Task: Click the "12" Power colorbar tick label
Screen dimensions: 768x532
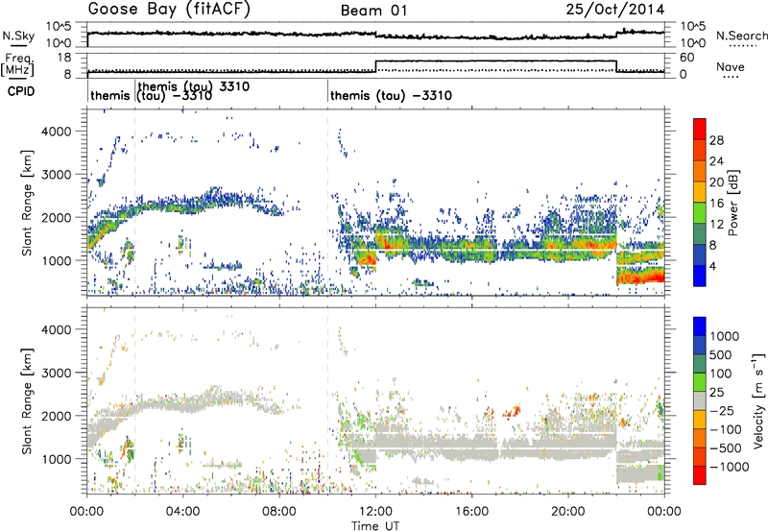Action: point(716,225)
